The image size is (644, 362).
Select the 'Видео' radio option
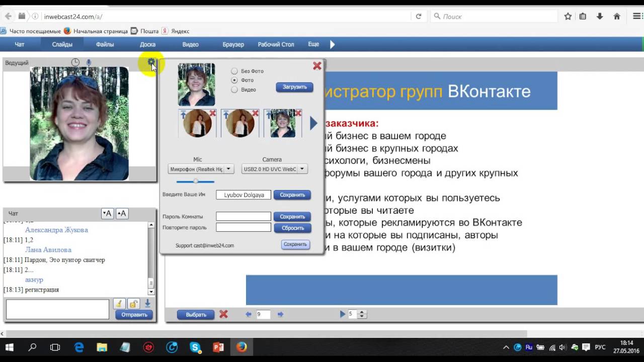234,89
